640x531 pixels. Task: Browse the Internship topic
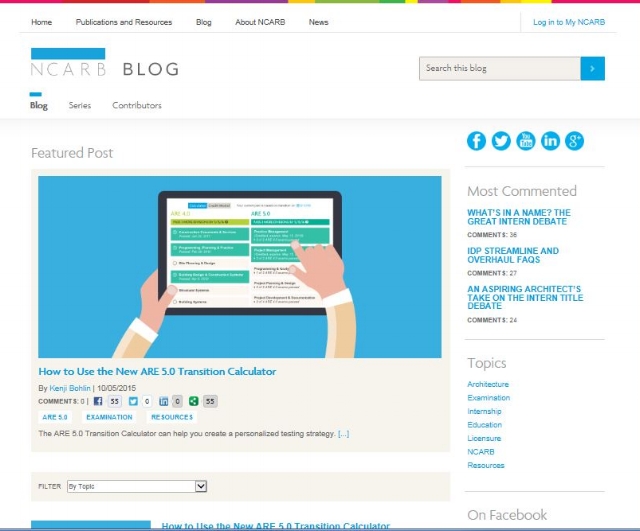pos(484,411)
